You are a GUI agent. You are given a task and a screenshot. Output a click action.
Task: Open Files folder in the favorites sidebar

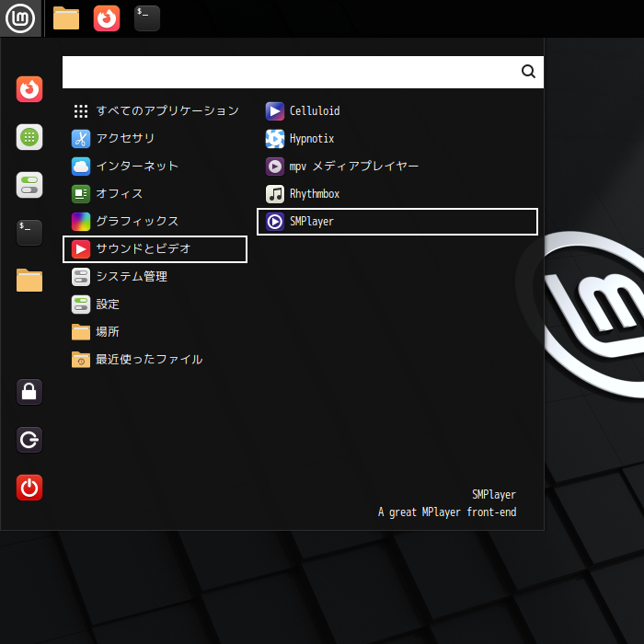(29, 280)
